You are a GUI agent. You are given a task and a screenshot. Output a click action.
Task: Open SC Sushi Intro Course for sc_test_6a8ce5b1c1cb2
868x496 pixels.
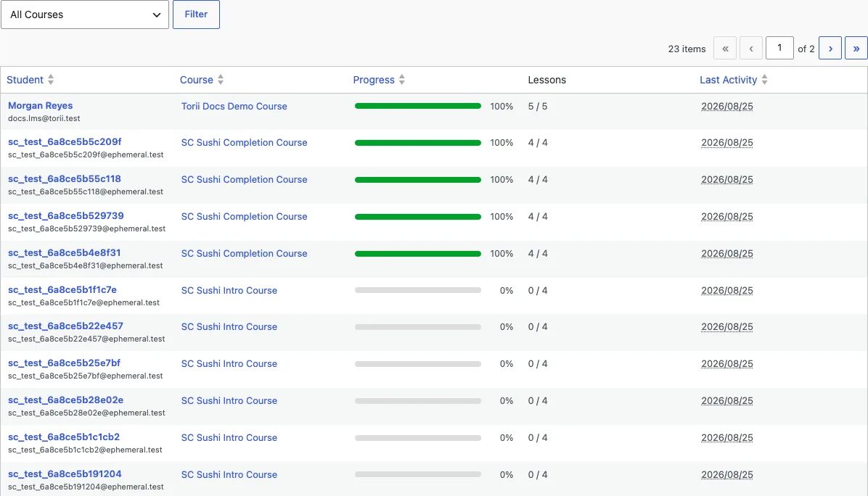pos(229,438)
